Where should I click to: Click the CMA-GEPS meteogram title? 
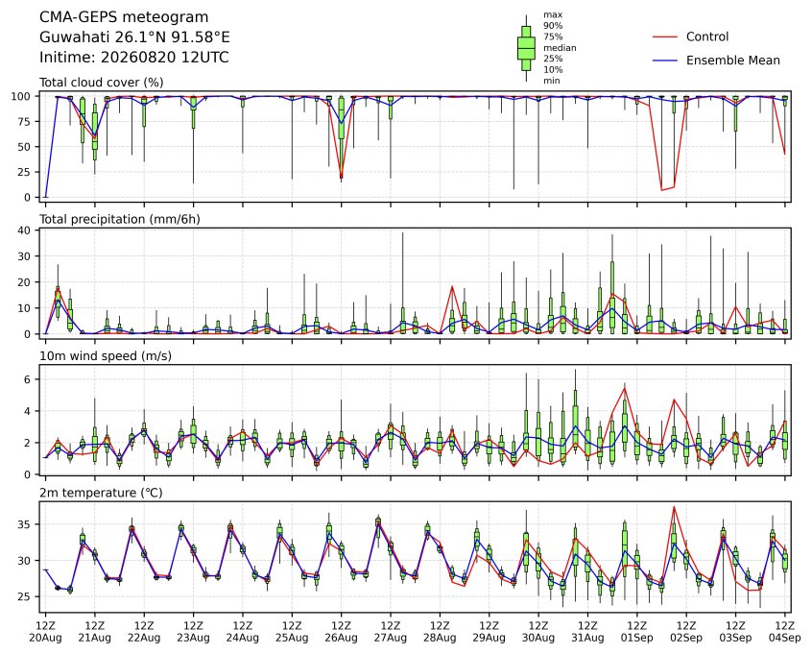tap(124, 17)
